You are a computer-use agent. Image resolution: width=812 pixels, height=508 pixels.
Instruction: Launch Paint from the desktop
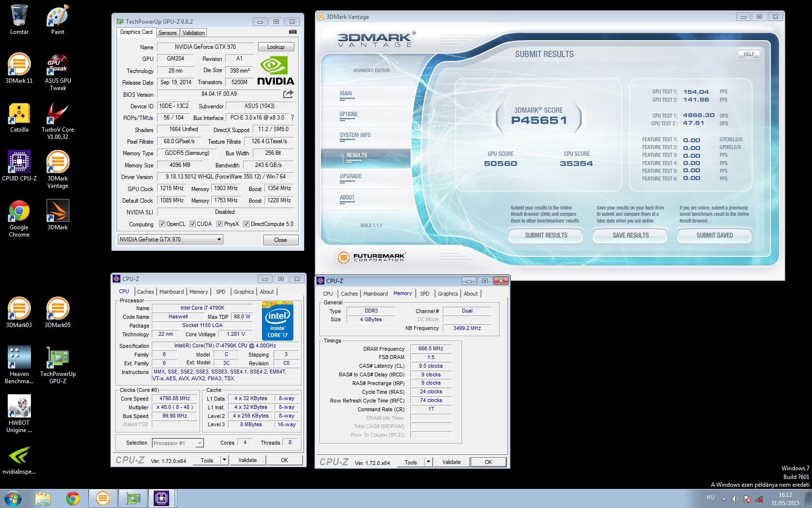[58, 19]
